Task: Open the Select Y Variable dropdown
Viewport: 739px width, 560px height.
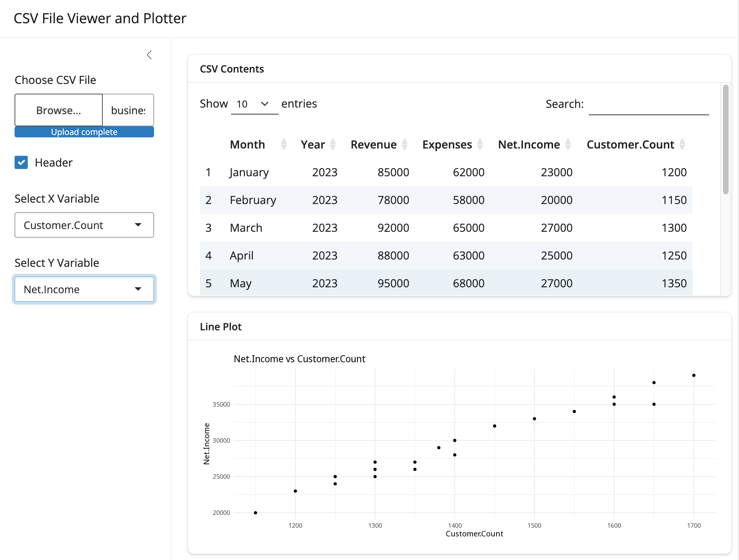Action: [x=84, y=289]
